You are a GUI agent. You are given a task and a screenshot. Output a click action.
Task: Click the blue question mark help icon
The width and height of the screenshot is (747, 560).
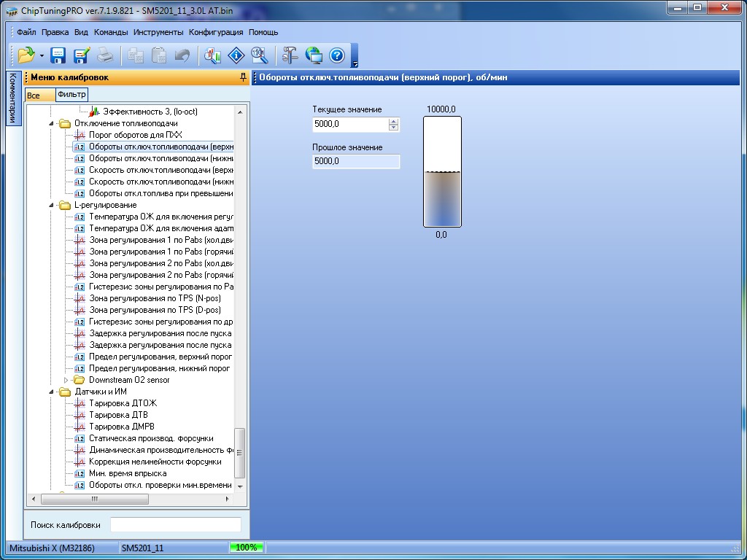[x=336, y=55]
